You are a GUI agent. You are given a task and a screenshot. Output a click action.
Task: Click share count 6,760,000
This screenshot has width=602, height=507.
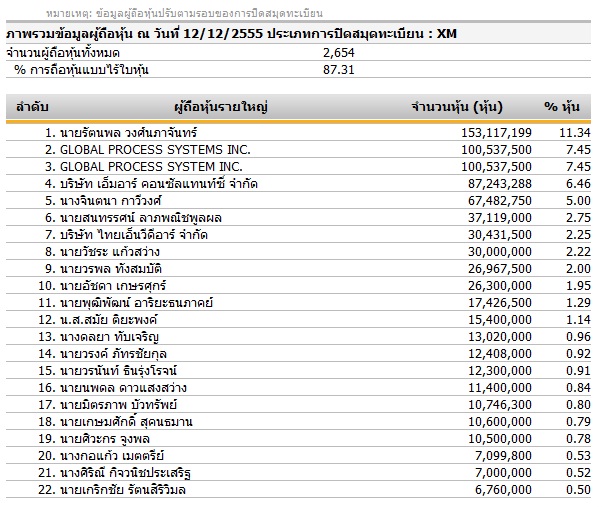point(503,490)
